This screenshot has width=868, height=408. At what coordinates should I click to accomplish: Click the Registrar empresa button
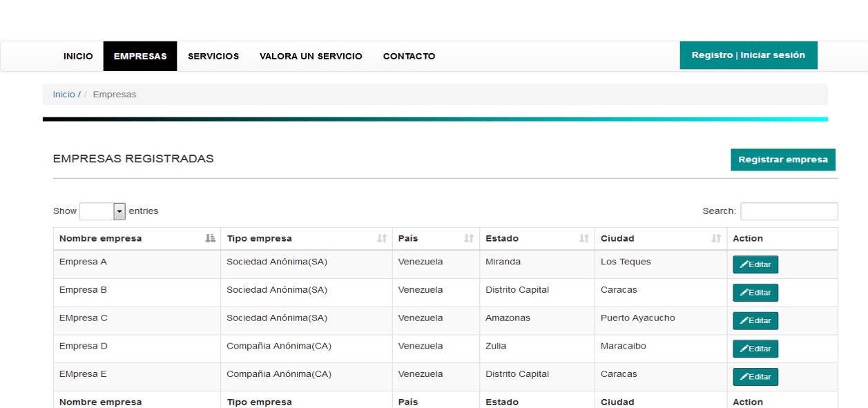(x=782, y=159)
